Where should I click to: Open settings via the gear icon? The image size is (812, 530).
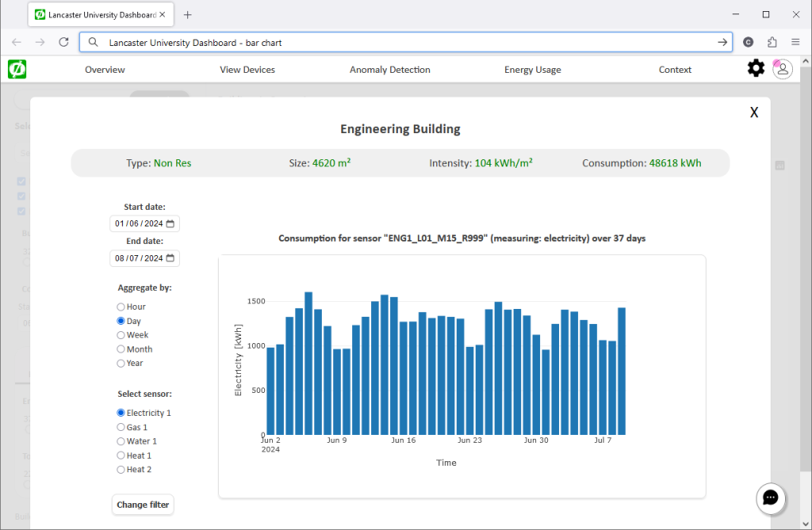tap(756, 69)
